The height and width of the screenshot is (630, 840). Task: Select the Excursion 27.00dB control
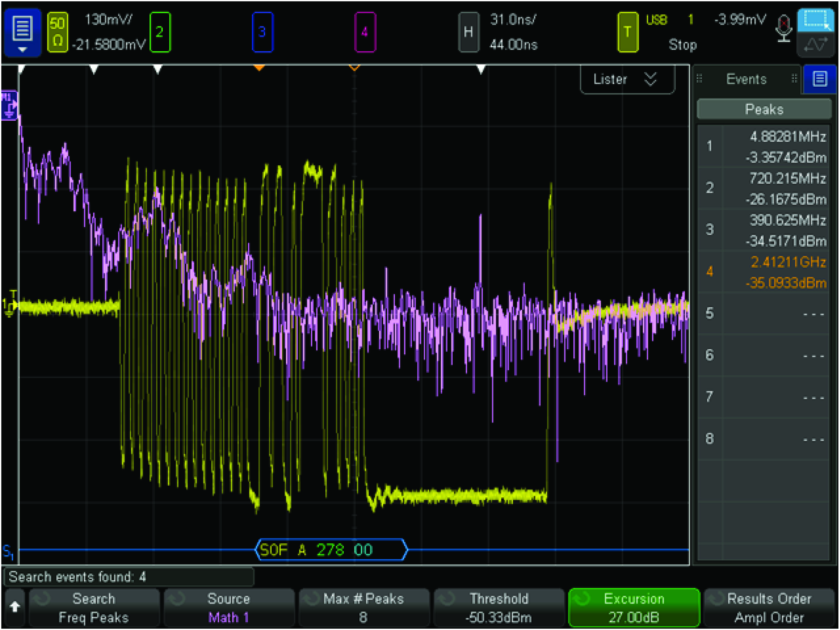click(634, 607)
